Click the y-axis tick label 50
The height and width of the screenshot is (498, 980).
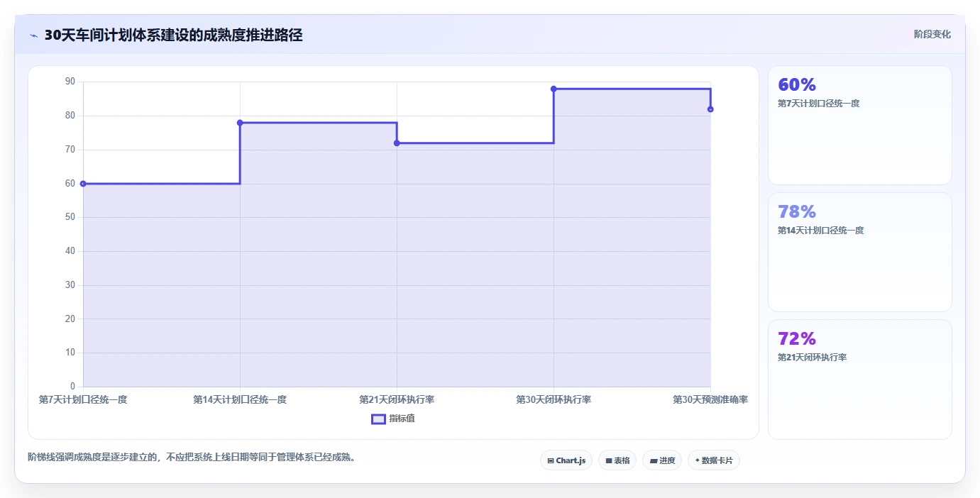(70, 217)
